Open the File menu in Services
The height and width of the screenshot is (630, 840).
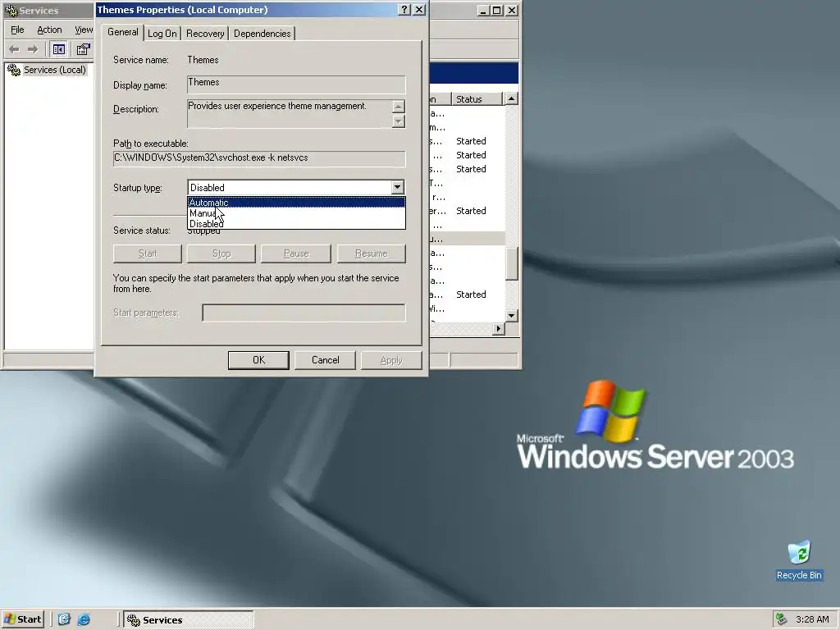tap(17, 30)
